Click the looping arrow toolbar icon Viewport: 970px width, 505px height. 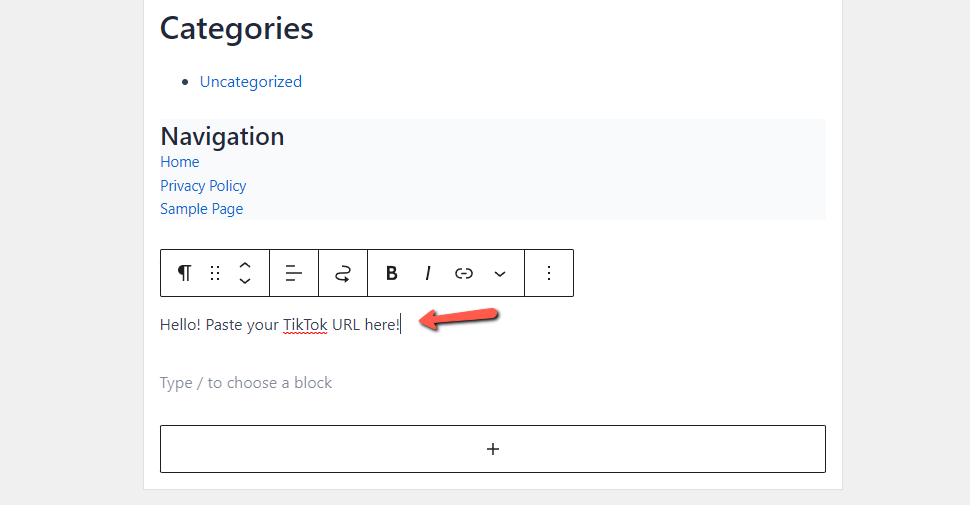click(x=343, y=273)
